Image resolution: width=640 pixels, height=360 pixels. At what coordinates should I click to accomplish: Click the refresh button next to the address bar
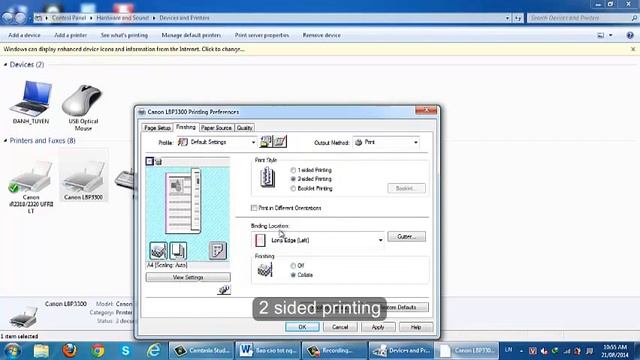(518, 18)
